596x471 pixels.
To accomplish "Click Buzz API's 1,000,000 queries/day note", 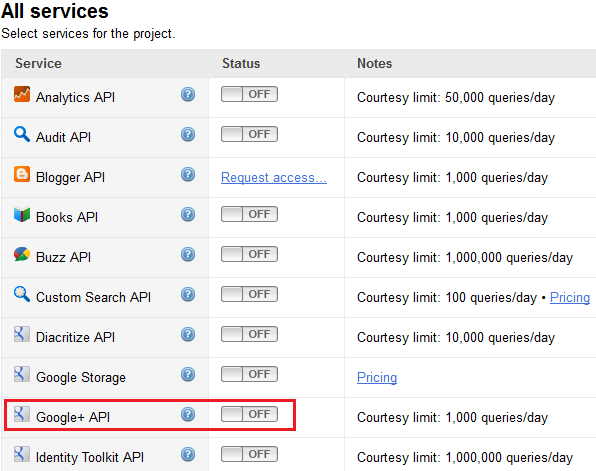I will (x=465, y=258).
